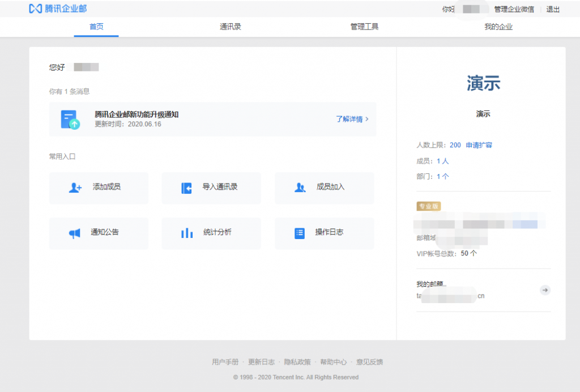Click the upgrade notification document icon
Image resolution: width=580 pixels, height=392 pixels.
[x=70, y=120]
